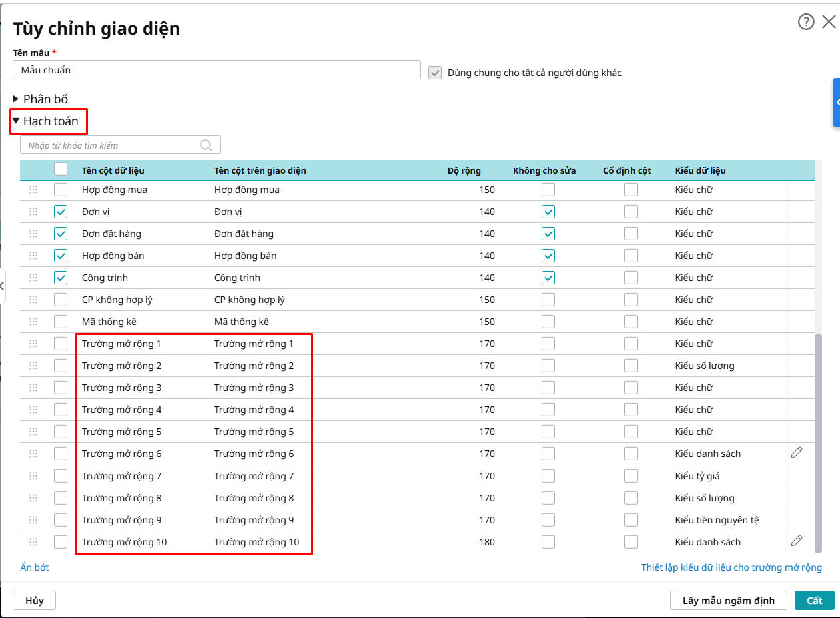This screenshot has width=840, height=618.
Task: Check Cố định cột for Đơn đặt hàng
Action: (x=631, y=234)
